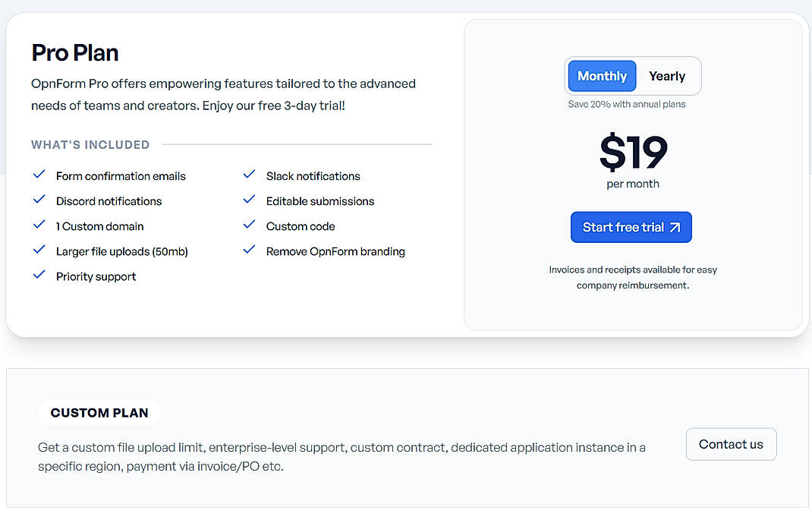Click the checkmark beside Custom code

click(x=249, y=225)
